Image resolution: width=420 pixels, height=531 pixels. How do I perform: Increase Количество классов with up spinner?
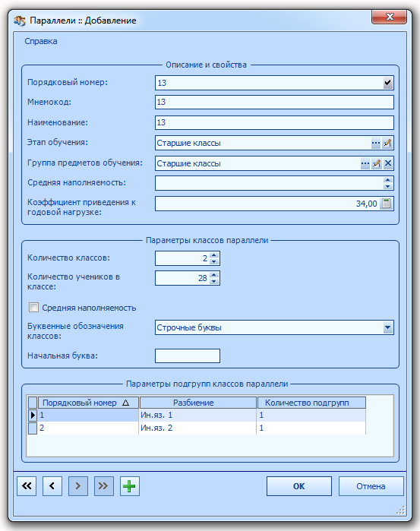click(213, 255)
